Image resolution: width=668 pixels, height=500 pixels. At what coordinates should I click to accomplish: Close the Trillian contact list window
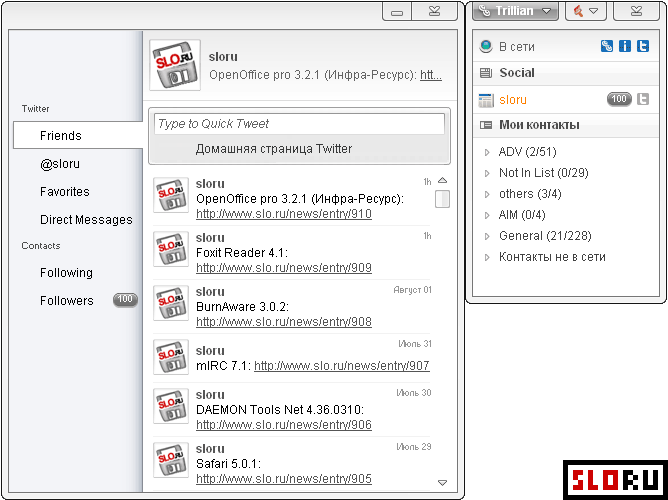point(636,11)
